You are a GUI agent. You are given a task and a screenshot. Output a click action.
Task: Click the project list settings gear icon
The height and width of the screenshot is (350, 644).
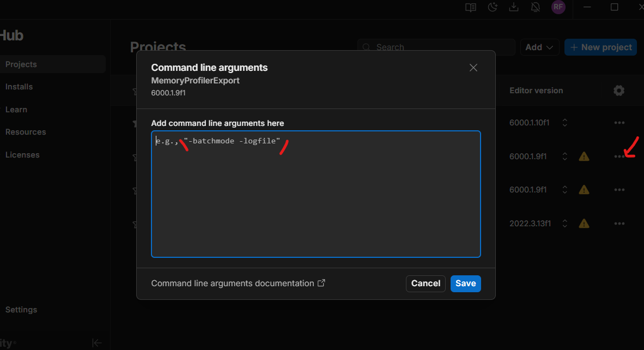point(619,90)
